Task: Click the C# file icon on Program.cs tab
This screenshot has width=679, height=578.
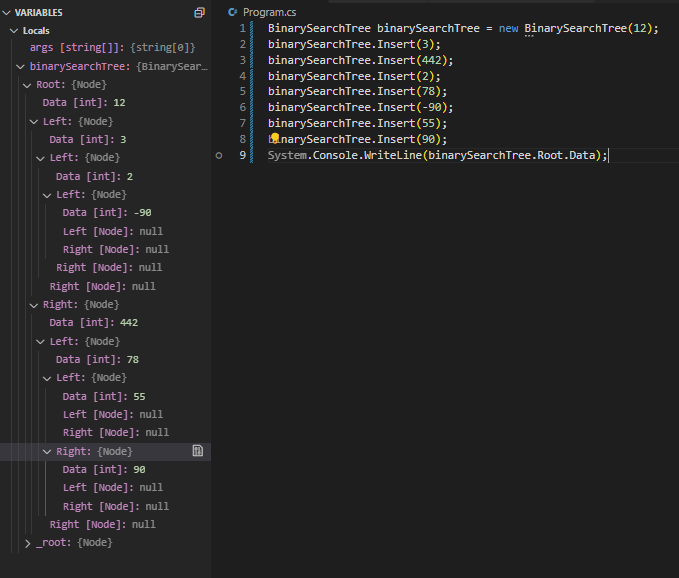Action: pos(233,12)
